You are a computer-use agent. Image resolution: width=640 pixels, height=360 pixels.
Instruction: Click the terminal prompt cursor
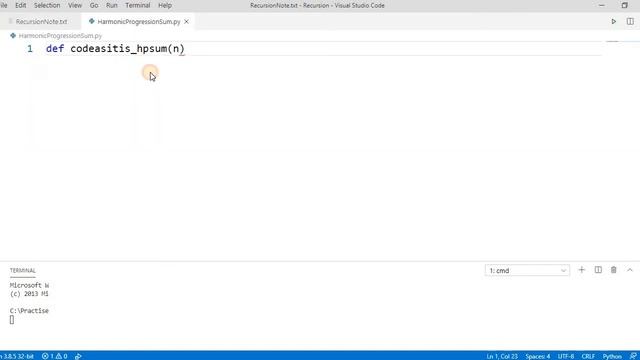pos(12,320)
